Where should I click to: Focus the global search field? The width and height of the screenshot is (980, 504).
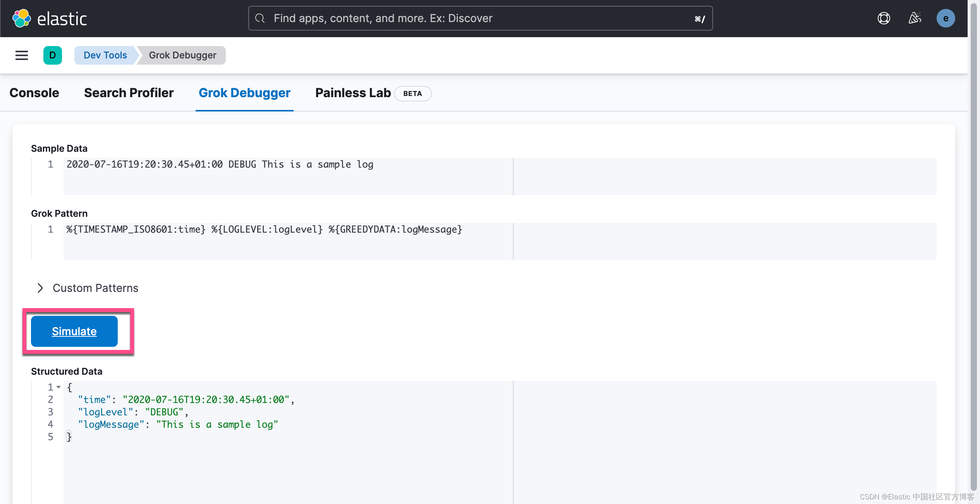pos(480,18)
